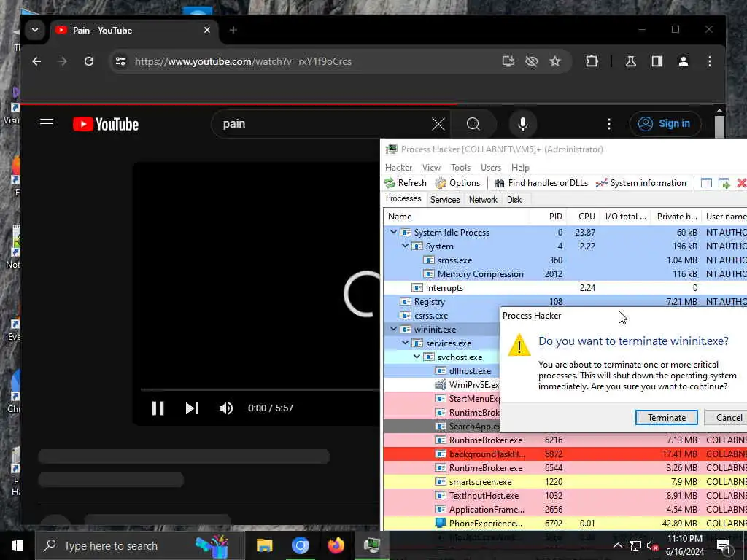The image size is (747, 560).
Task: Open the browser profile icon
Action: pyautogui.click(x=683, y=61)
